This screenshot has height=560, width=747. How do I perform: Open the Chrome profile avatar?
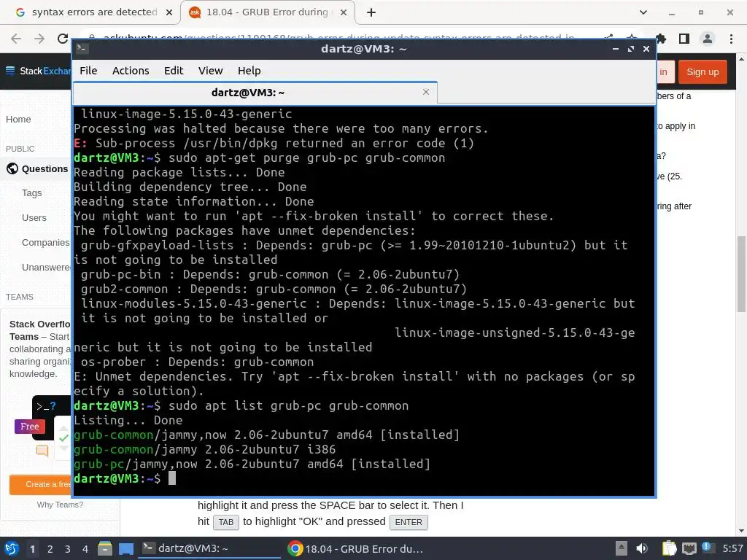(x=708, y=39)
